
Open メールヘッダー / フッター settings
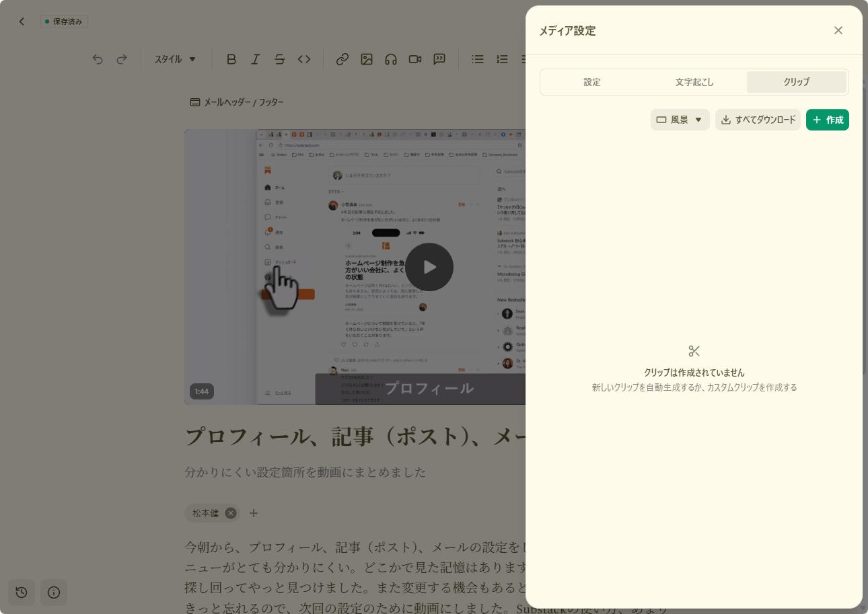tap(237, 102)
